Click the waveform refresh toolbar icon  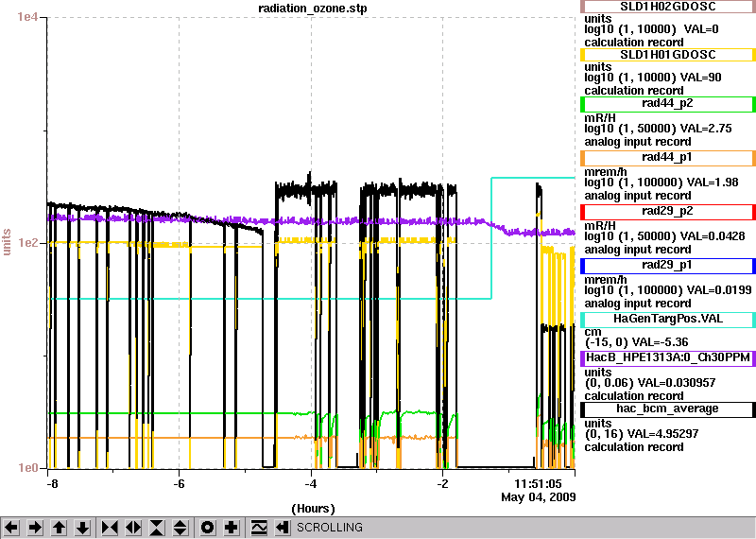[x=258, y=528]
